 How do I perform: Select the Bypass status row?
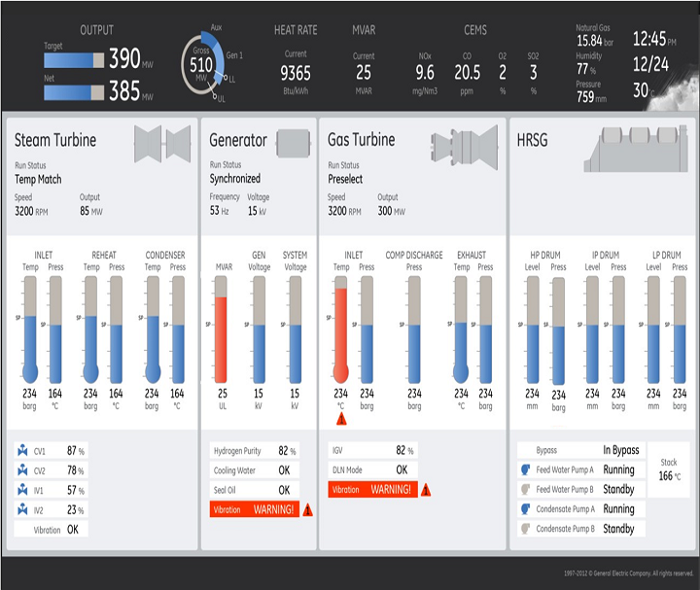pos(578,451)
